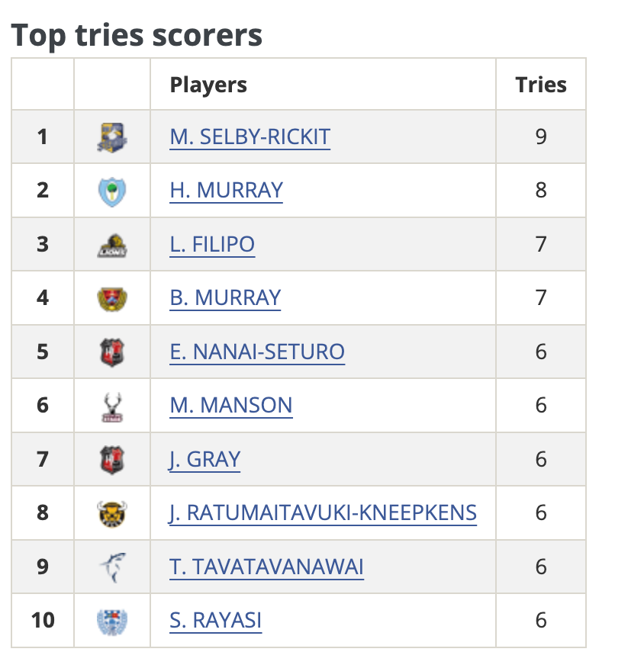Open B. MURRAY player page
The height and width of the screenshot is (668, 644).
(x=226, y=298)
